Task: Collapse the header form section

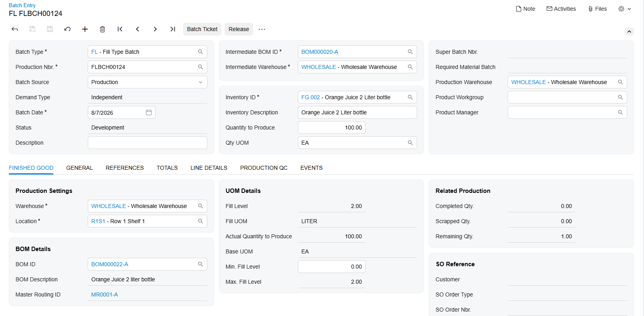Action: pyautogui.click(x=629, y=31)
